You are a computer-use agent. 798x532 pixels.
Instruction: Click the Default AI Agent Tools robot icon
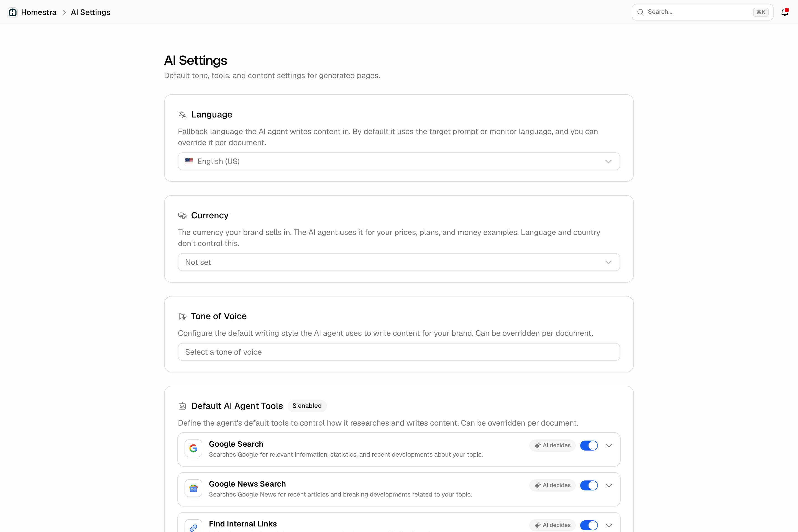(x=183, y=406)
